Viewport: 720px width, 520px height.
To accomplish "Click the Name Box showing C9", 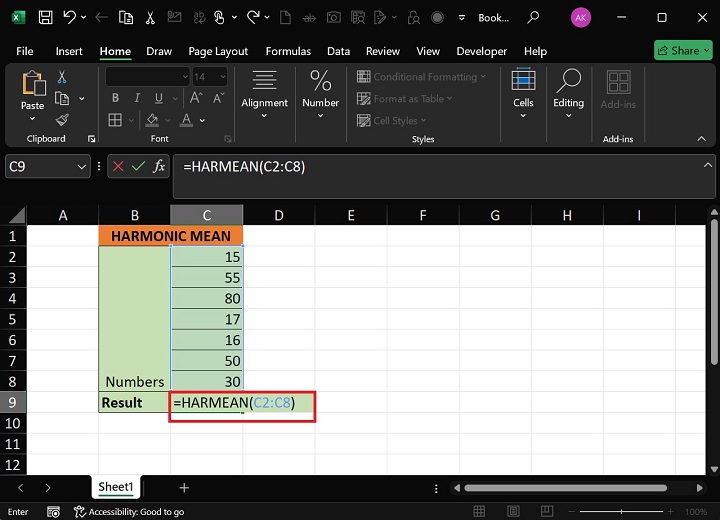I will point(48,166).
